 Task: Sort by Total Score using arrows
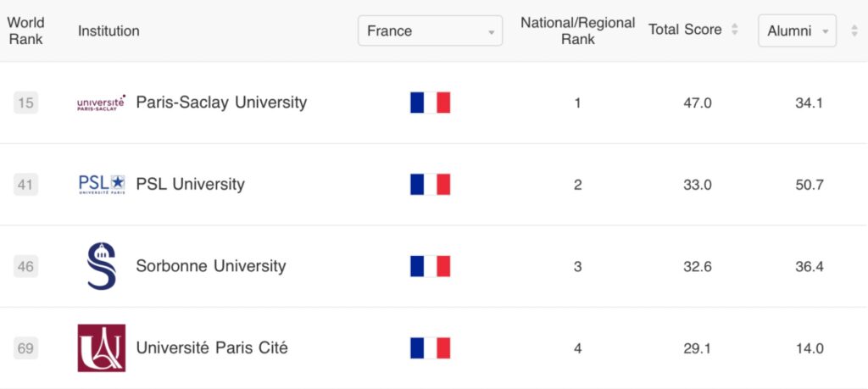(735, 30)
